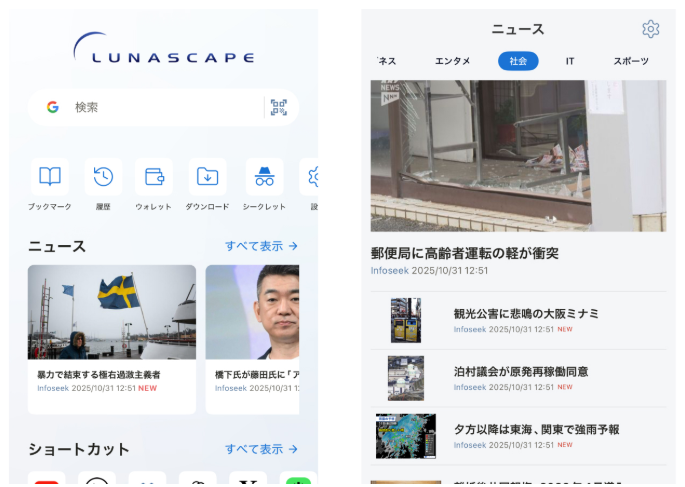Image resolution: width=685 pixels, height=487 pixels.
Task: Click the ニュース page title
Action: [x=518, y=29]
